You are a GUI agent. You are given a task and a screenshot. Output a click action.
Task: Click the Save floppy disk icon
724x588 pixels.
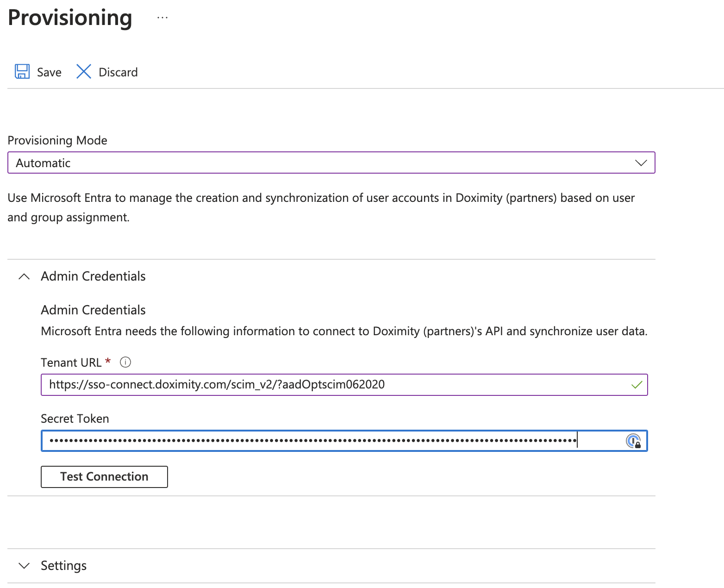(x=22, y=72)
